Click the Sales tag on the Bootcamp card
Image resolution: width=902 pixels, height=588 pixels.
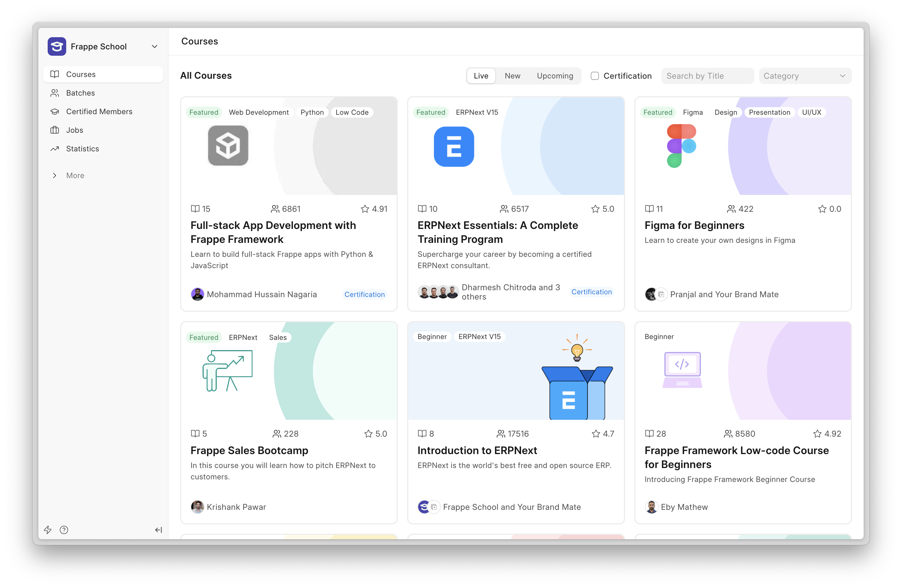[278, 338]
